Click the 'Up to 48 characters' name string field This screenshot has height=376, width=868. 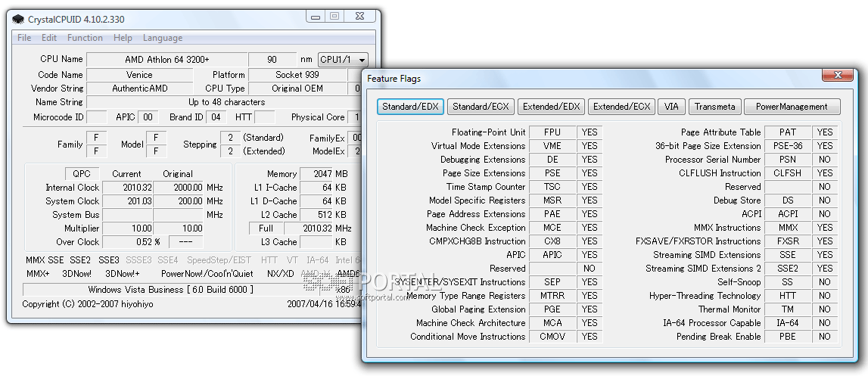(225, 102)
